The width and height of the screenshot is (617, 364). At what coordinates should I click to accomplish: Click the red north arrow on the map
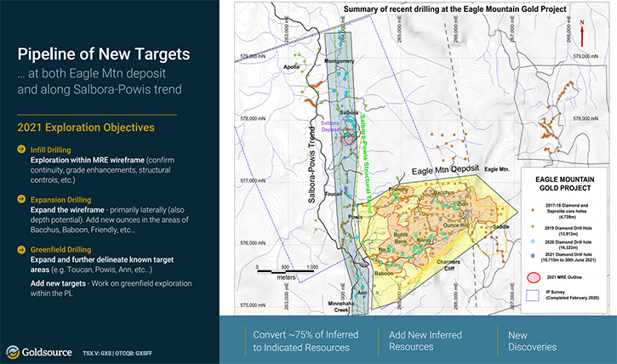tap(582, 33)
